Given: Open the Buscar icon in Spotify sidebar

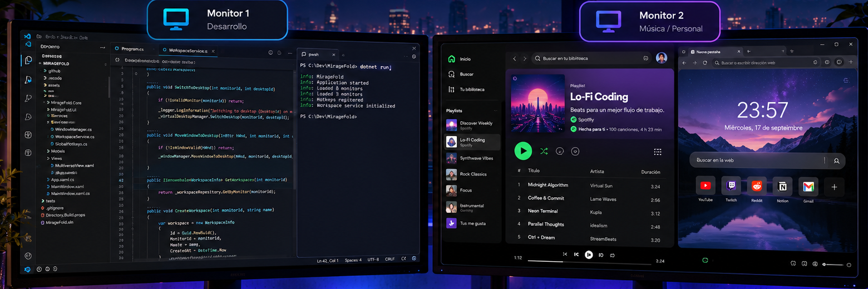Looking at the screenshot, I should click(x=451, y=74).
